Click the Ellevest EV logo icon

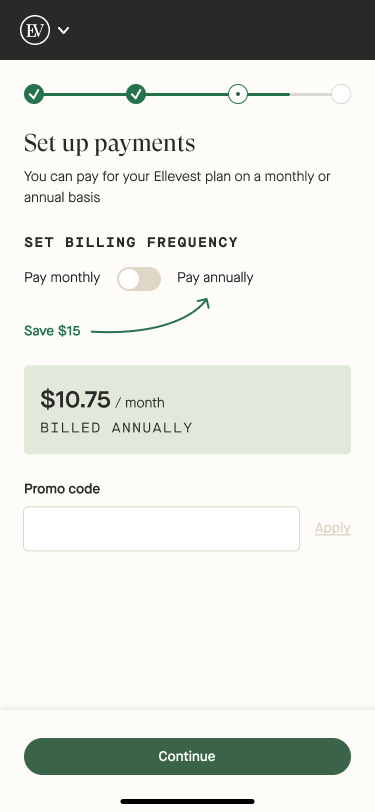coord(35,30)
